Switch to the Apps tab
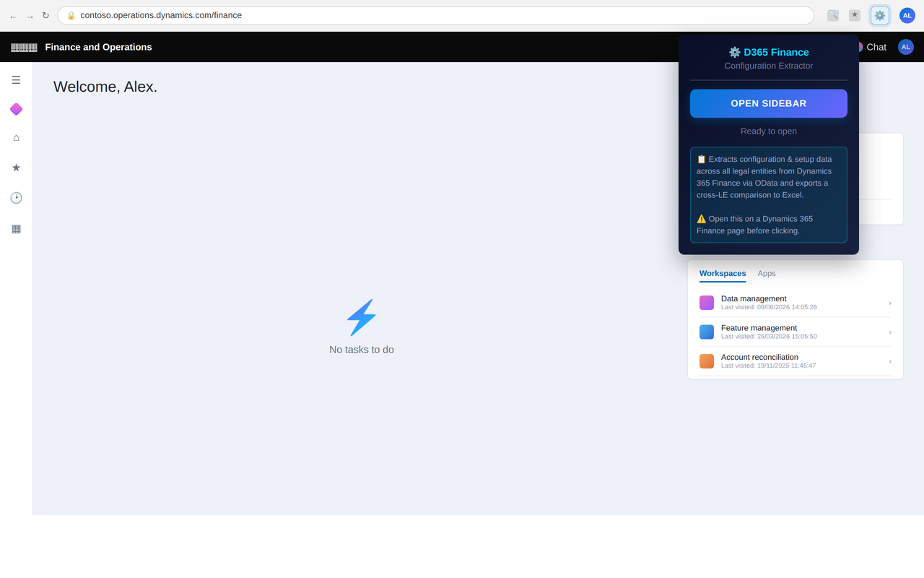The height and width of the screenshot is (578, 924). coord(767,273)
